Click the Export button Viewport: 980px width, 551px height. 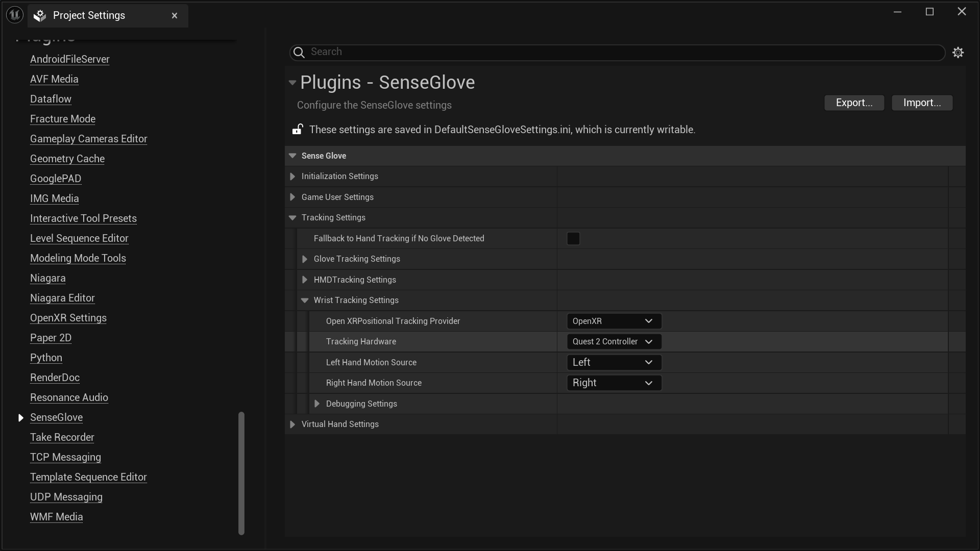(x=853, y=103)
